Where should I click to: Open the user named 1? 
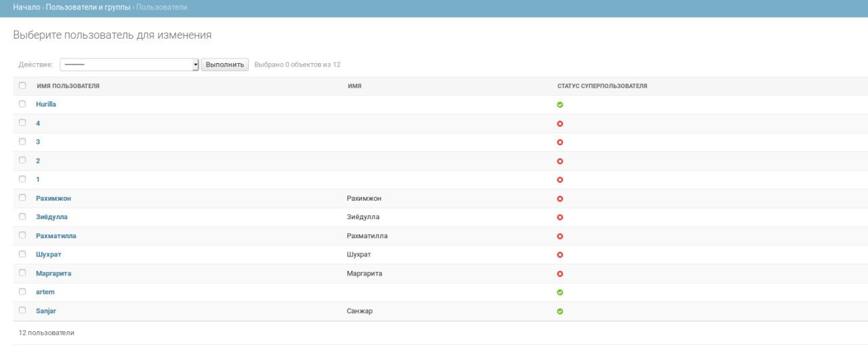(x=38, y=179)
